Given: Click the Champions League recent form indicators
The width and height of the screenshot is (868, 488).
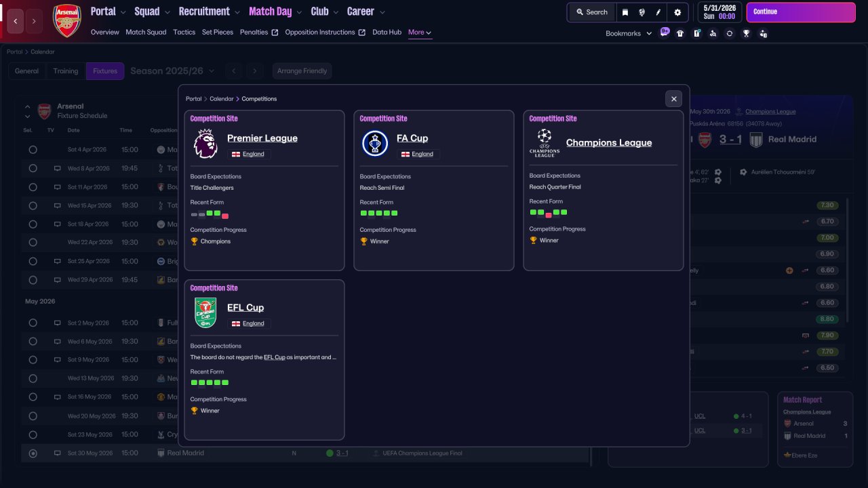Looking at the screenshot, I should point(549,213).
